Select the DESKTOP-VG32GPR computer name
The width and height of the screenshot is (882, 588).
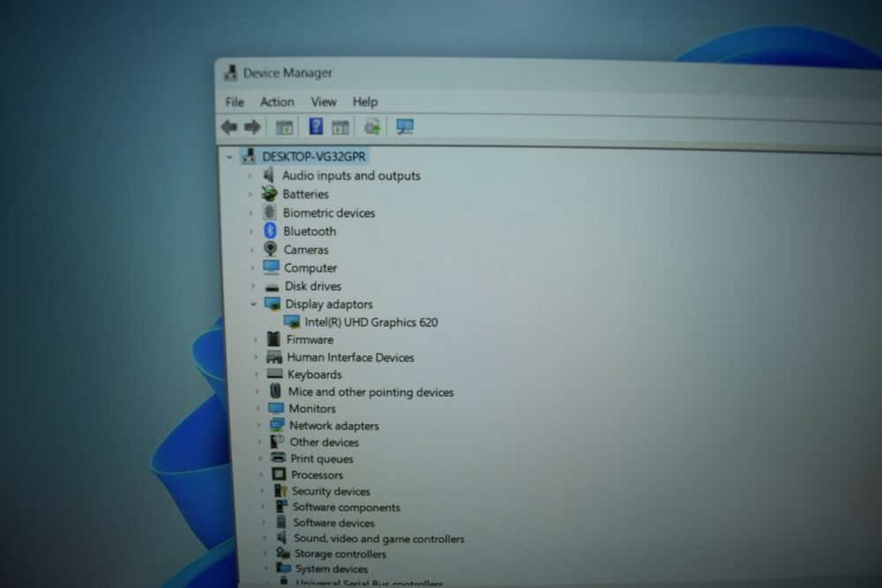click(x=314, y=157)
